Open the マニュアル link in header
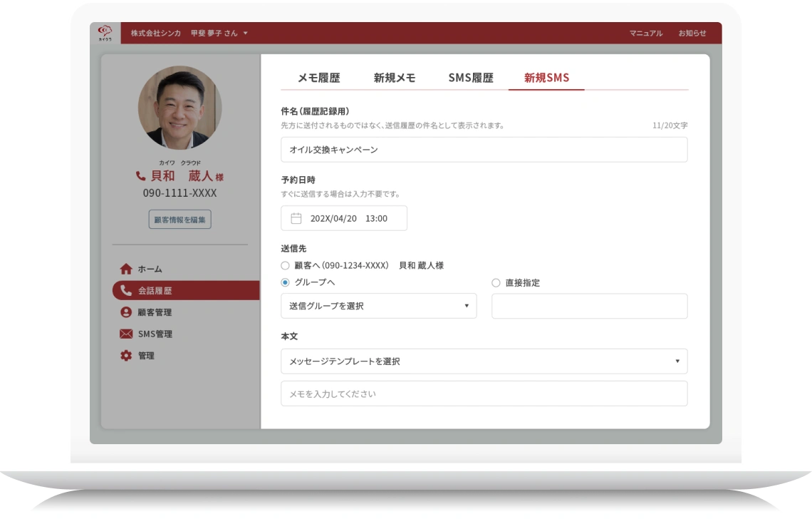Screen dimensions: 812x519 [x=645, y=34]
